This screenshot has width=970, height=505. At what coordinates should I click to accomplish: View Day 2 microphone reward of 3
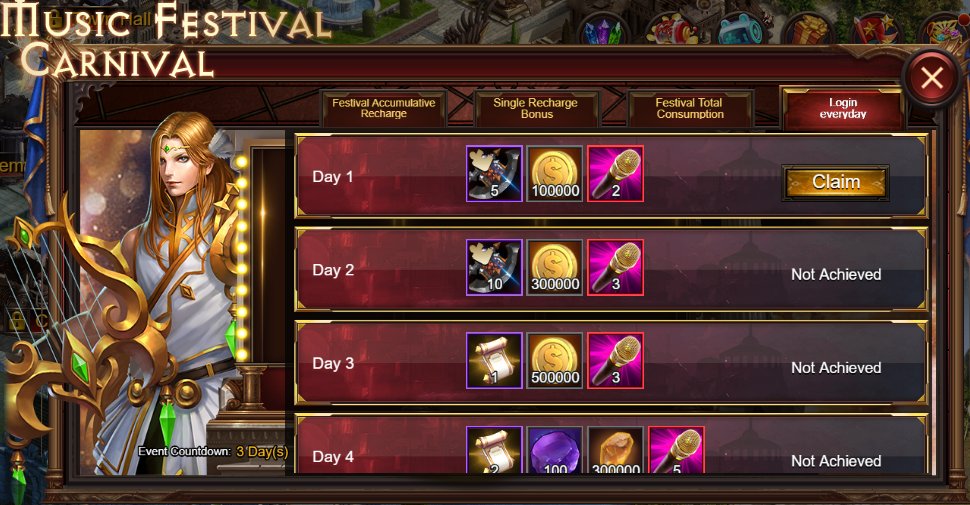tap(616, 267)
